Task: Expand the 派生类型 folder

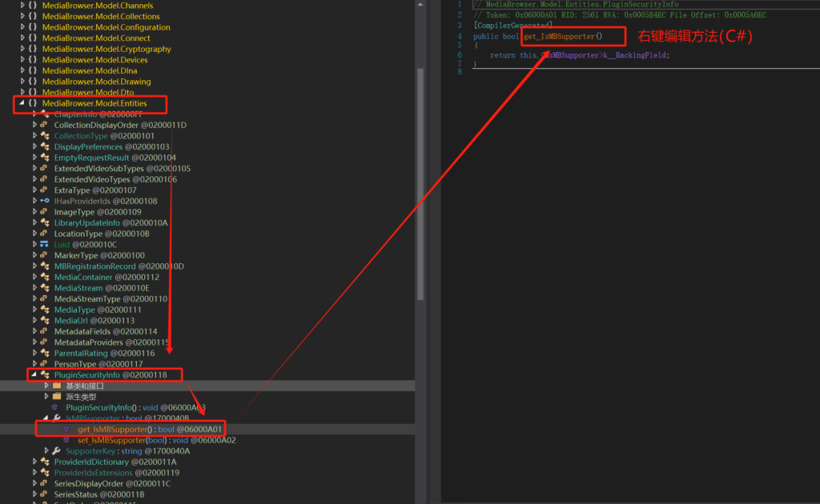Action: click(46, 397)
